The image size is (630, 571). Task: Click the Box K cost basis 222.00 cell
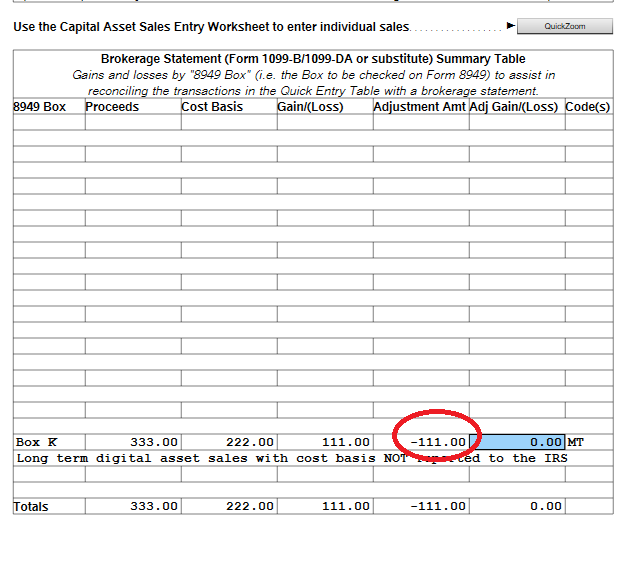(228, 442)
